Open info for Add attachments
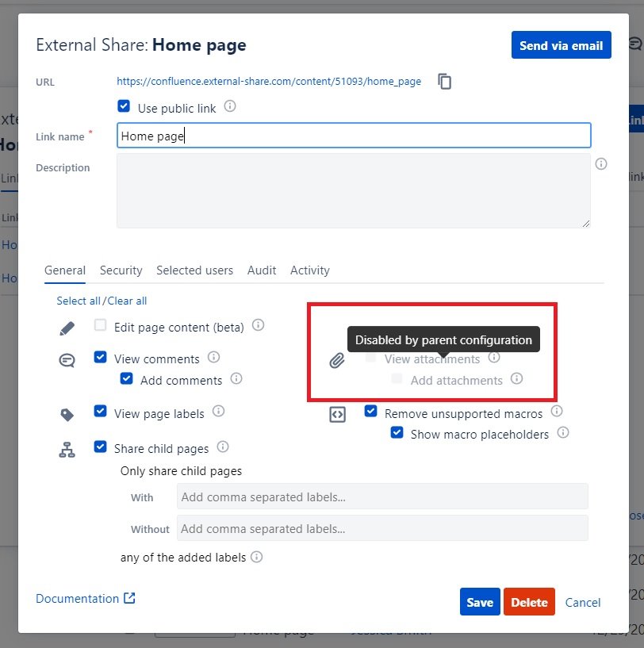 click(516, 378)
